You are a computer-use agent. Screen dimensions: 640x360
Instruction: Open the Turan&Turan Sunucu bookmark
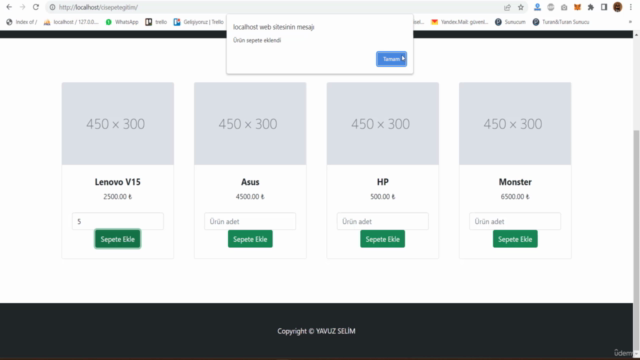point(561,22)
